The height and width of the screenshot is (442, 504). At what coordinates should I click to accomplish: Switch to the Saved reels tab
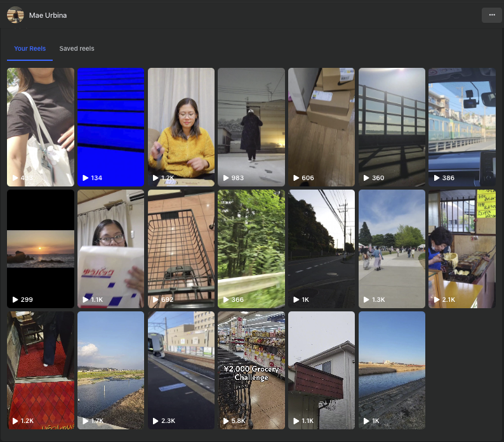pos(77,49)
